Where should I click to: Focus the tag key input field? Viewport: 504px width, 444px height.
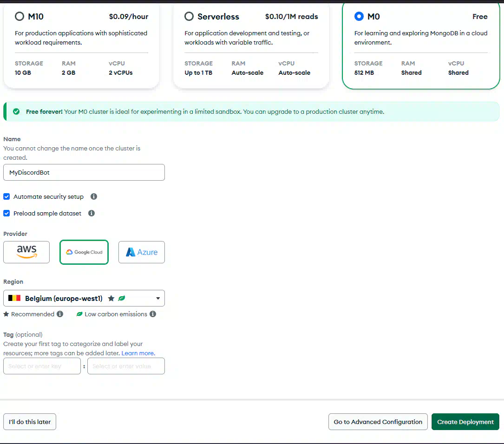coord(42,366)
